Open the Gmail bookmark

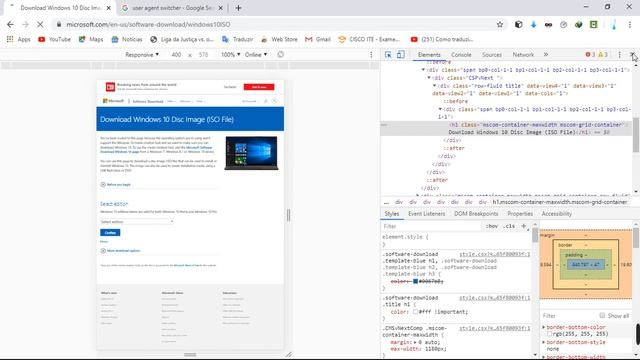(318, 39)
